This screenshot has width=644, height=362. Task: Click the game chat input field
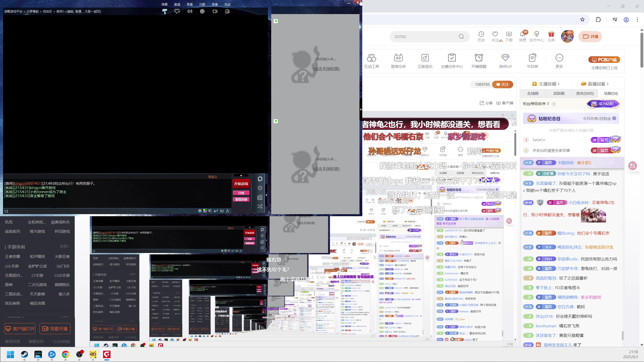[x=101, y=211]
